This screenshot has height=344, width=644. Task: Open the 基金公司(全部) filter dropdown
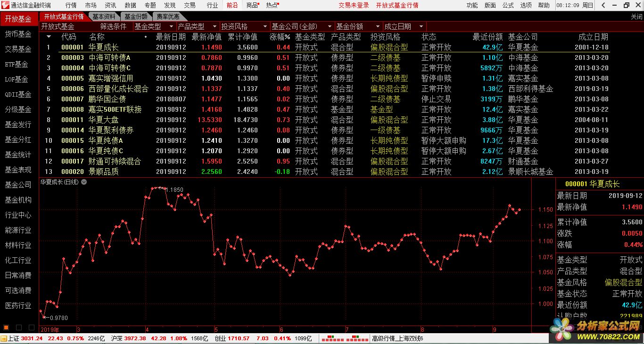[302, 26]
